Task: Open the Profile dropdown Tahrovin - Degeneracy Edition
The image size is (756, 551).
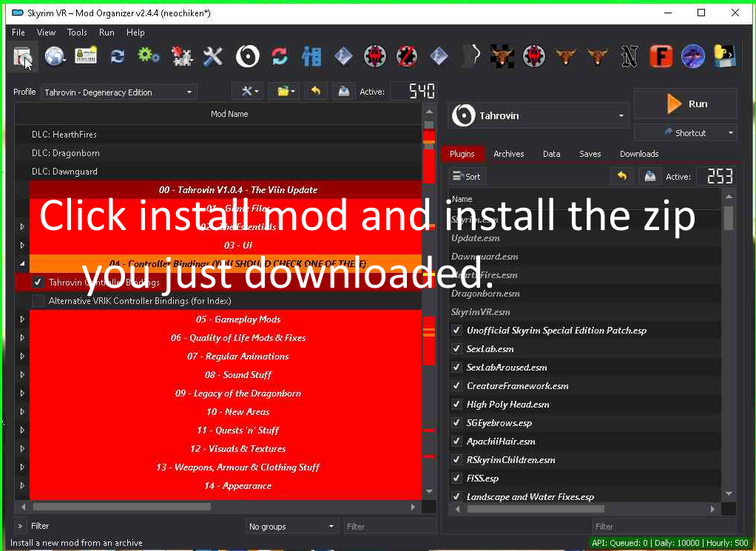Action: point(118,92)
